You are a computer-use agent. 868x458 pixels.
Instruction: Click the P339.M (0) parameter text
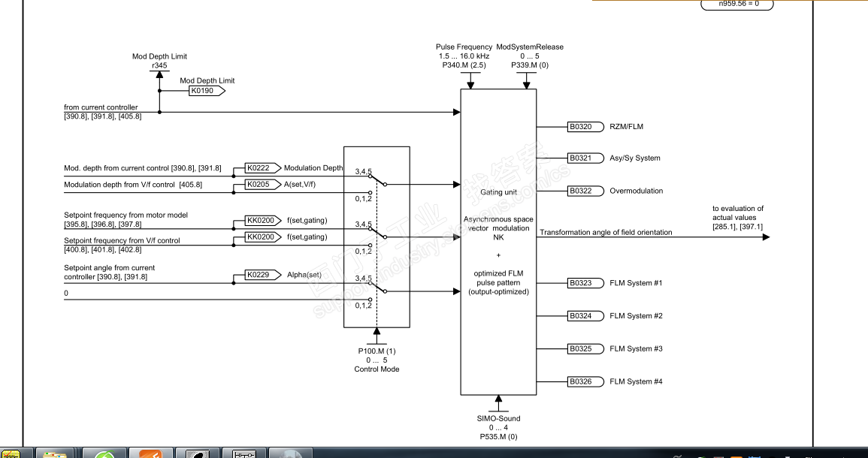530,65
